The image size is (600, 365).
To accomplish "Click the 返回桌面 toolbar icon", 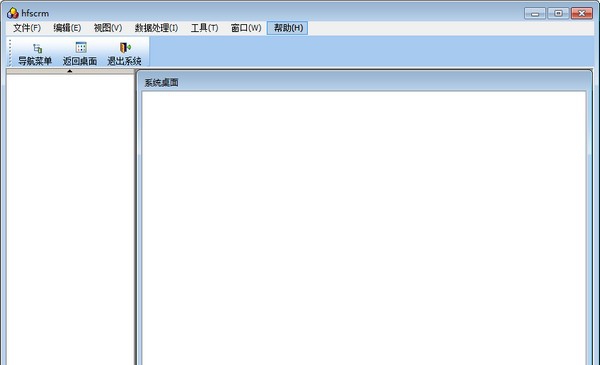I will pyautogui.click(x=80, y=54).
